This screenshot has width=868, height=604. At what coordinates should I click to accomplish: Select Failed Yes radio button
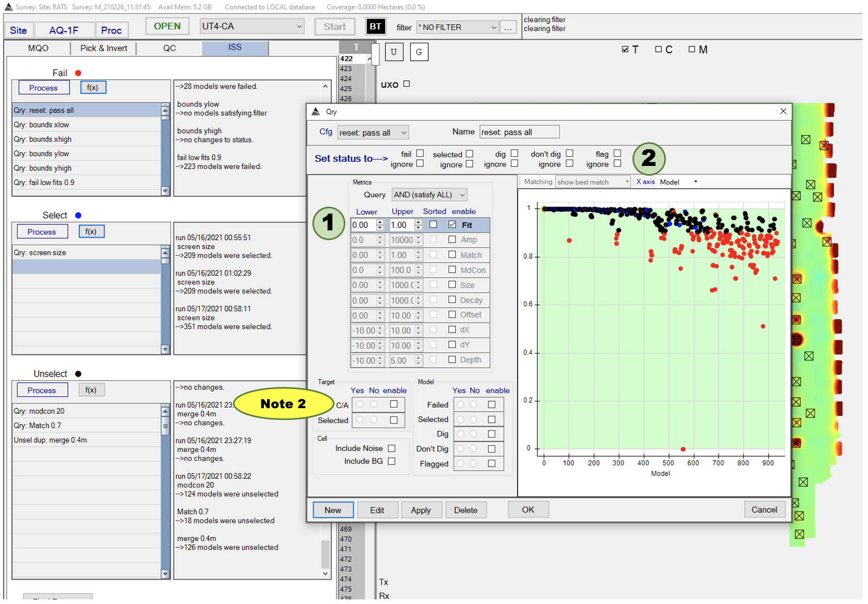(x=460, y=405)
